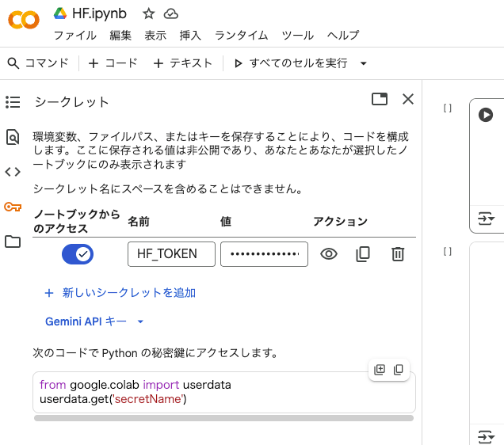Add a new テキスト cell

pyautogui.click(x=183, y=63)
